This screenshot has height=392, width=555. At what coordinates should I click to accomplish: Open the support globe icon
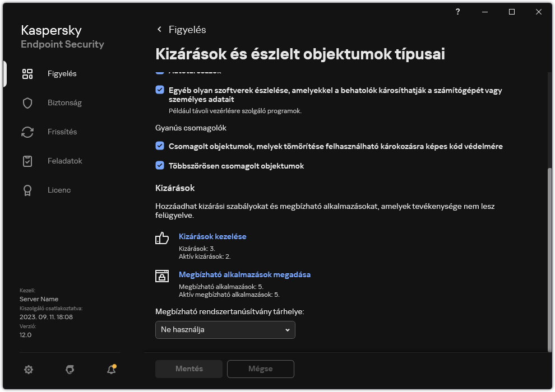coord(69,370)
